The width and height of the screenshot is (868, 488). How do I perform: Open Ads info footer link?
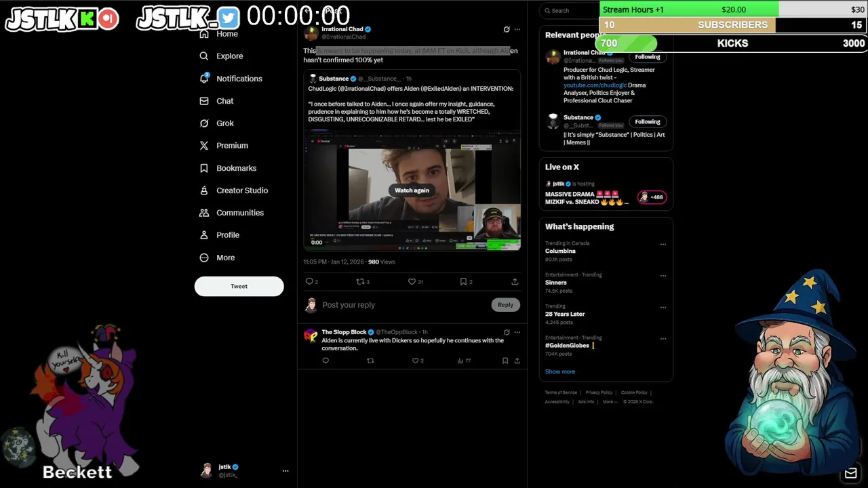point(586,402)
